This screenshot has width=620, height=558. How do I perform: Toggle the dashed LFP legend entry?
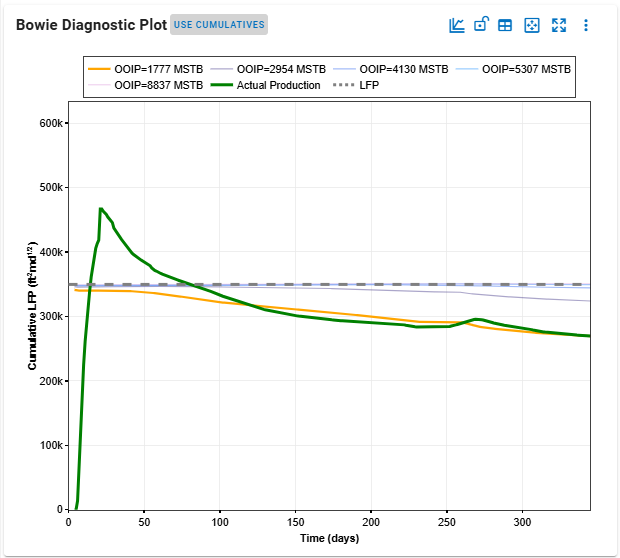tap(356, 85)
